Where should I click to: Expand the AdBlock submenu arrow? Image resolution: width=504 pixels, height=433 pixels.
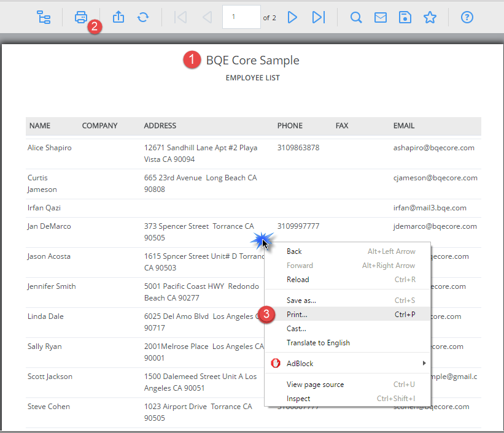tap(424, 363)
